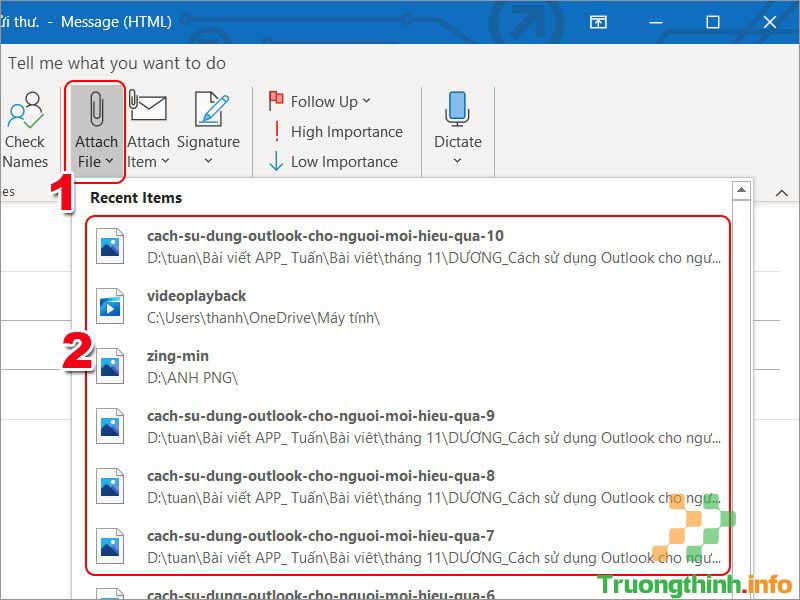Set the Low Importance label
The image size is (800, 600).
[344, 162]
